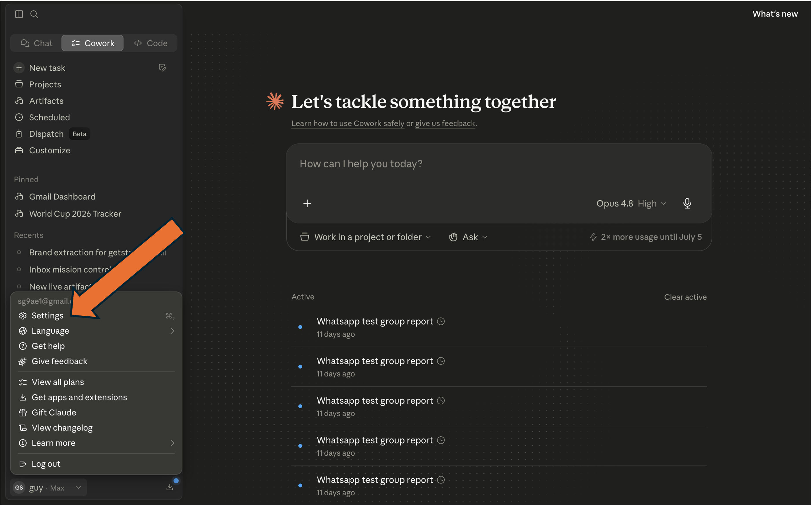Open the Opus 4.8 High model dropdown
Screen dimensions: 812x506
pyautogui.click(x=631, y=204)
